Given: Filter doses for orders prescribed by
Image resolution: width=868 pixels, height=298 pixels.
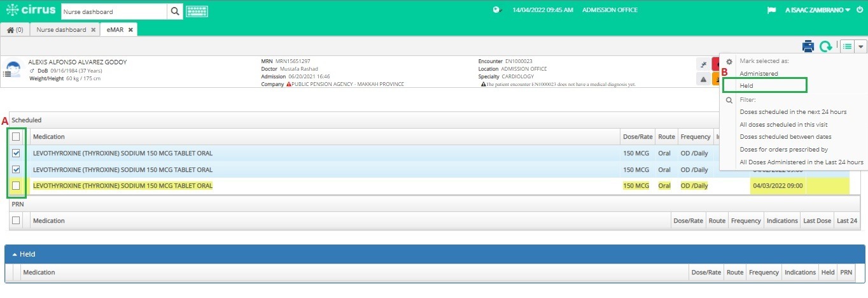Looking at the screenshot, I should (x=783, y=150).
